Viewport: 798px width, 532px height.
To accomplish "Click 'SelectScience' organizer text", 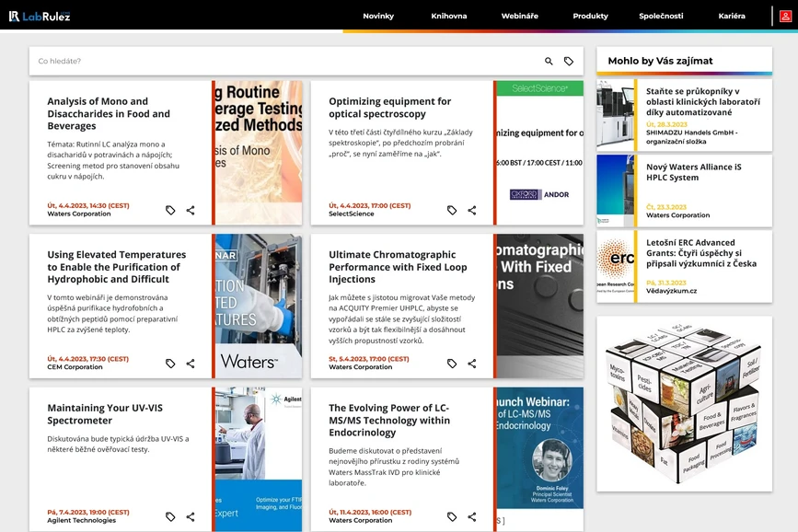I will (x=352, y=214).
